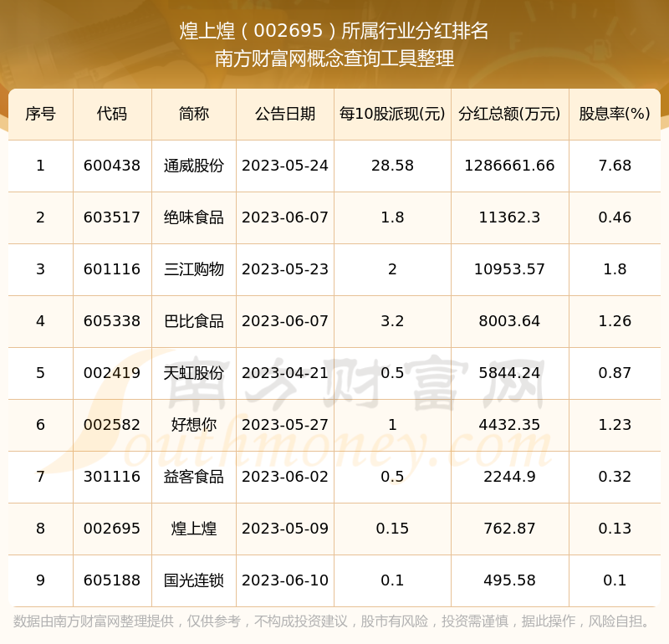The width and height of the screenshot is (669, 644).
Task: Click date 2023-05-23
Action: [285, 269]
